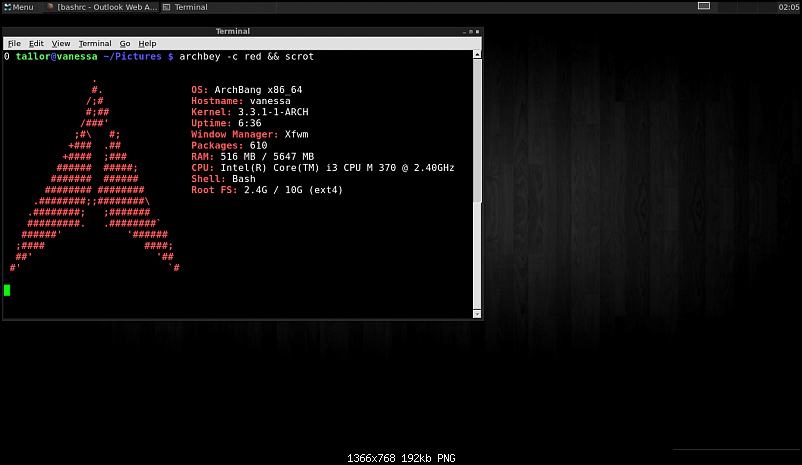
Task: Click the terminal scrollbar up arrow
Action: [477, 54]
